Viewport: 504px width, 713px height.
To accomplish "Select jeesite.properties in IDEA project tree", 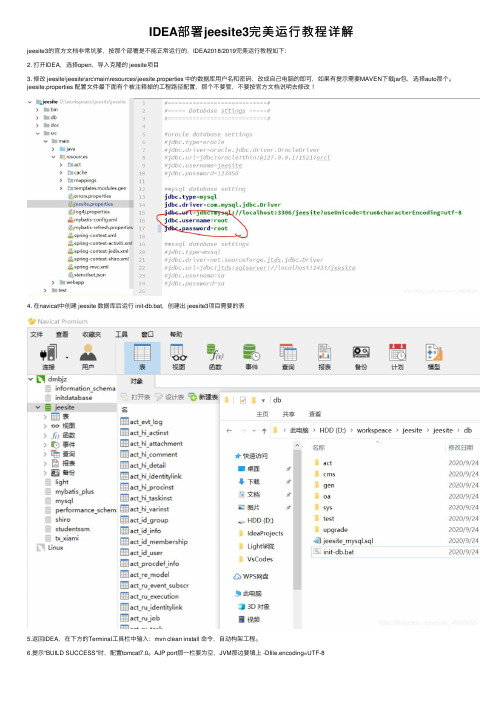I will coord(90,204).
